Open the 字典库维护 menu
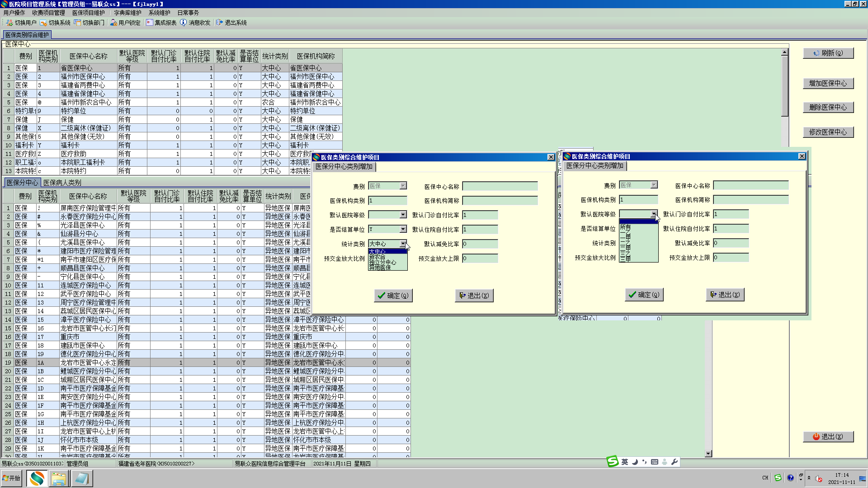 click(127, 13)
